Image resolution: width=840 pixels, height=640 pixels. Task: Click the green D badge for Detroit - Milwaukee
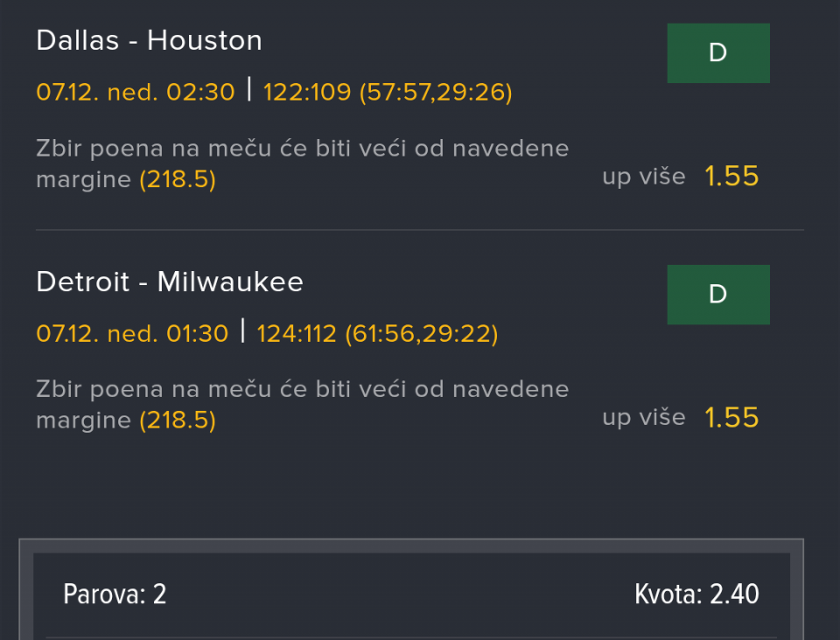click(x=717, y=295)
